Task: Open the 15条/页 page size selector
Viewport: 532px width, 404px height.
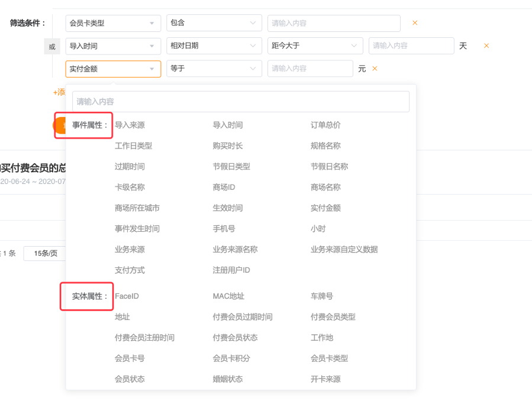Action: pos(45,253)
